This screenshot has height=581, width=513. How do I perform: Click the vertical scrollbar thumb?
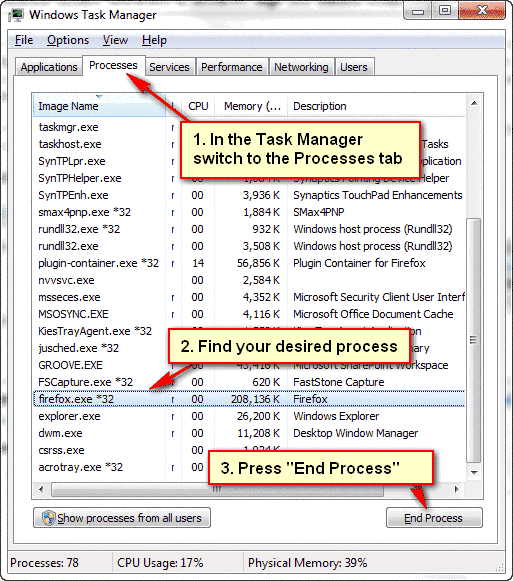[474, 340]
